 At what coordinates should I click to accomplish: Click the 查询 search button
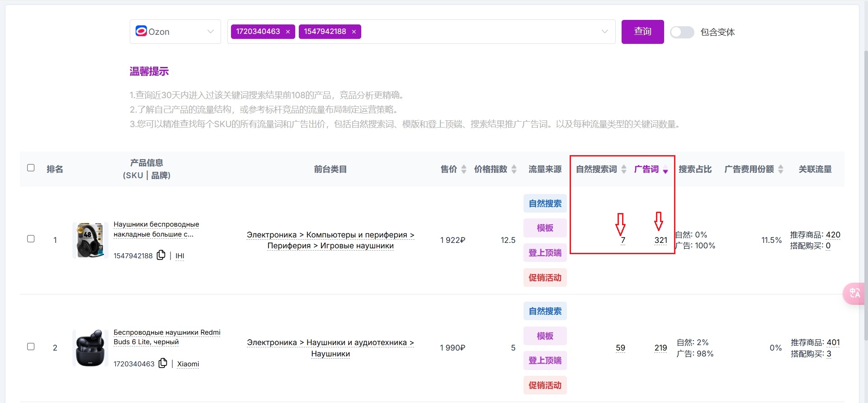(643, 32)
